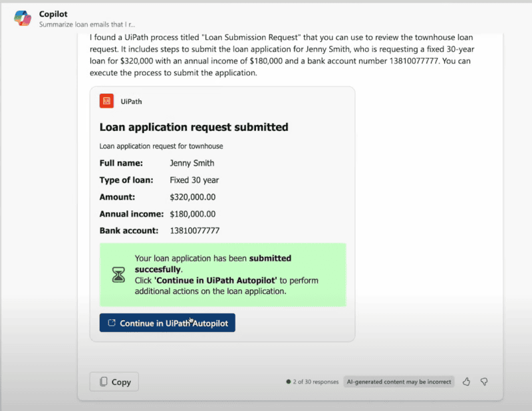Image resolution: width=532 pixels, height=411 pixels.
Task: Select the Jenny Smith full name value
Action: [x=193, y=163]
